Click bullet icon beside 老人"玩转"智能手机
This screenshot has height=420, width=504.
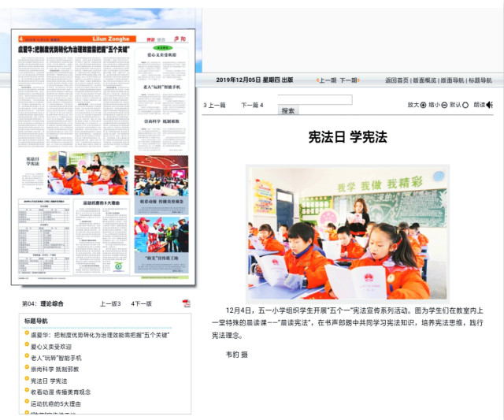click(27, 355)
